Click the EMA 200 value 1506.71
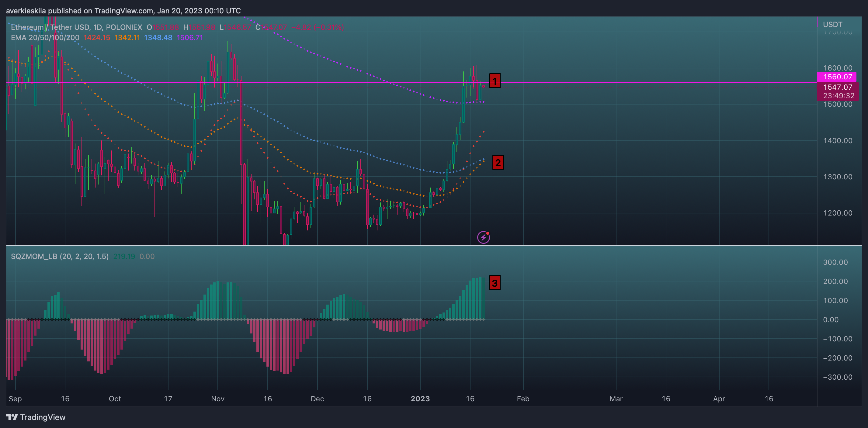This screenshot has width=868, height=428. (190, 38)
